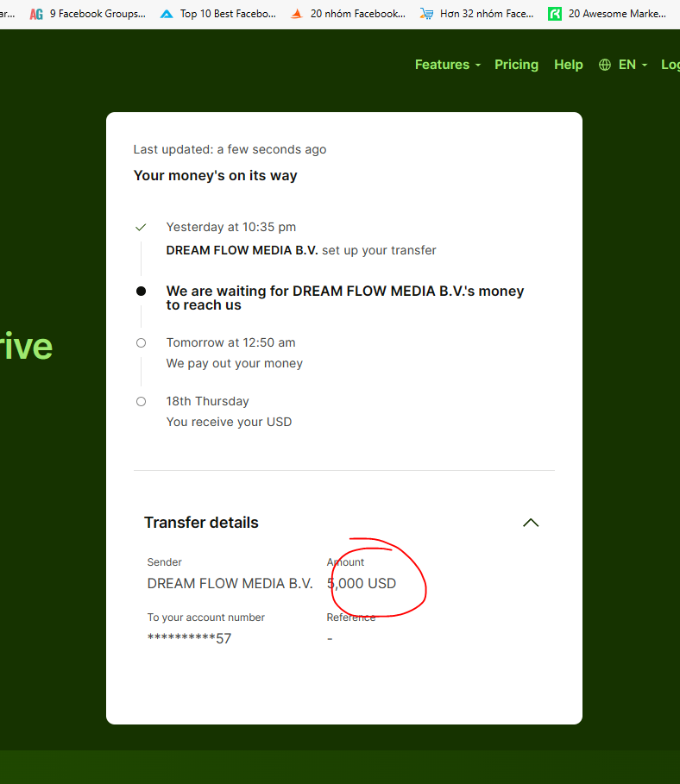Viewport: 680px width, 784px height.
Task: Expand the Features dropdown menu
Action: coord(448,65)
